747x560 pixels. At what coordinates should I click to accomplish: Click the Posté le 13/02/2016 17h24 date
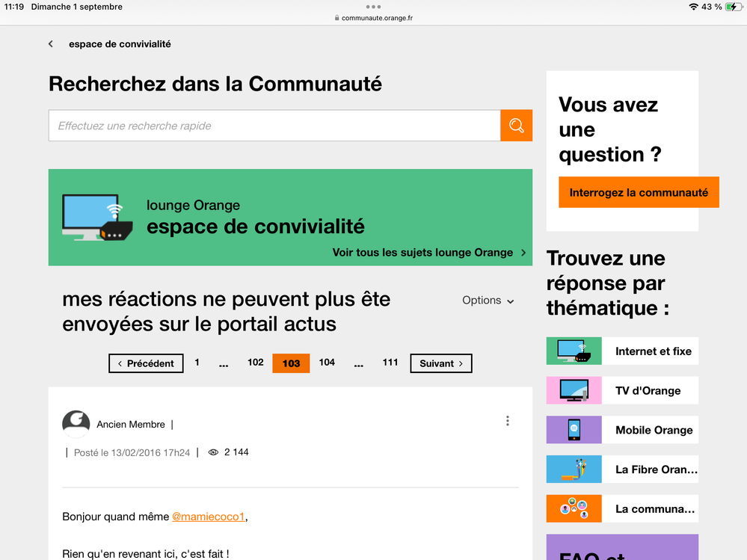click(x=132, y=453)
